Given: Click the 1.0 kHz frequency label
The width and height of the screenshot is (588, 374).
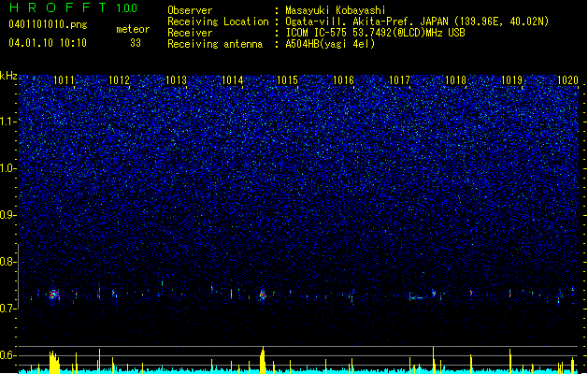Looking at the screenshot, I should [7, 168].
